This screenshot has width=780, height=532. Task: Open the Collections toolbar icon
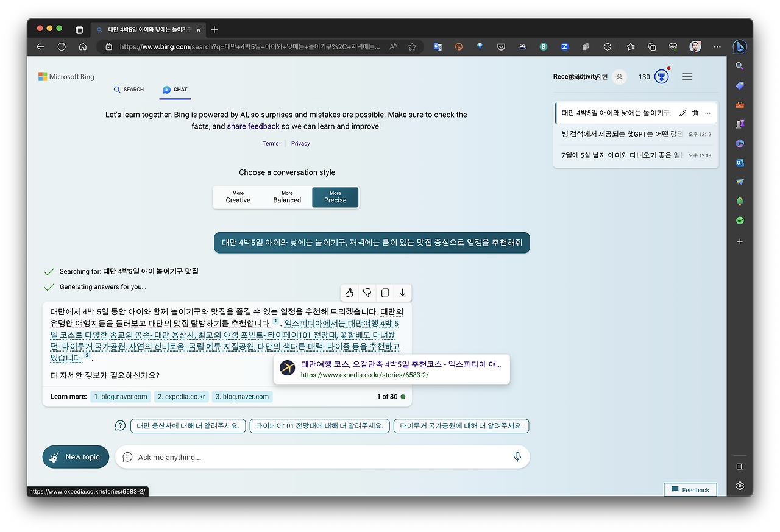point(652,47)
